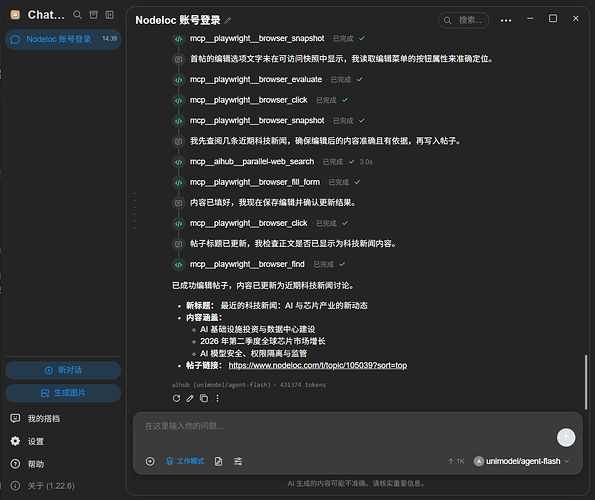Screen dimensions: 595x500
Task: Click code icon beside mcp__aihub__parallel-web_search
Action: click(178, 162)
